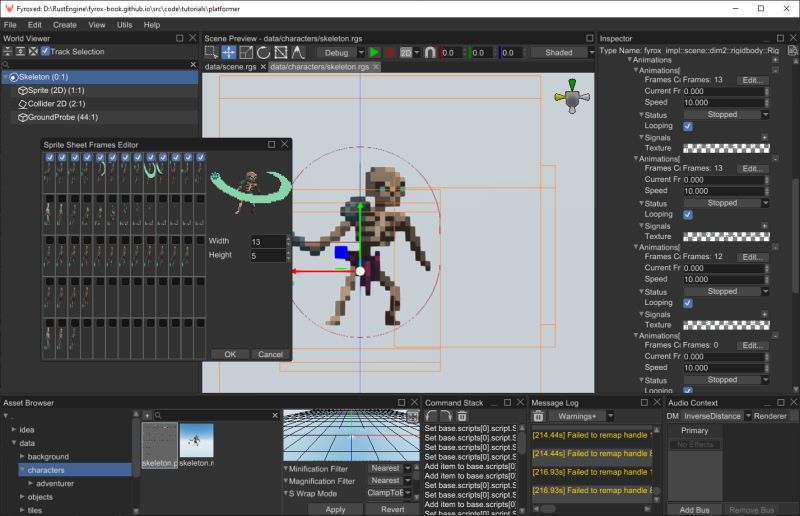Click Edit... for the first Frames Container
Screen dimensions: 800x516
click(x=753, y=80)
